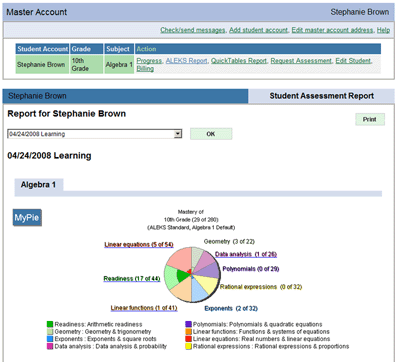Click the MyPie button
This screenshot has height=362, width=400.
(x=27, y=218)
